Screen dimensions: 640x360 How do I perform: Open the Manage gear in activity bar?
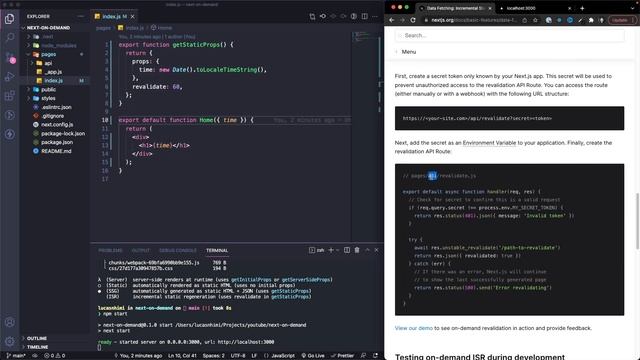(x=9, y=341)
